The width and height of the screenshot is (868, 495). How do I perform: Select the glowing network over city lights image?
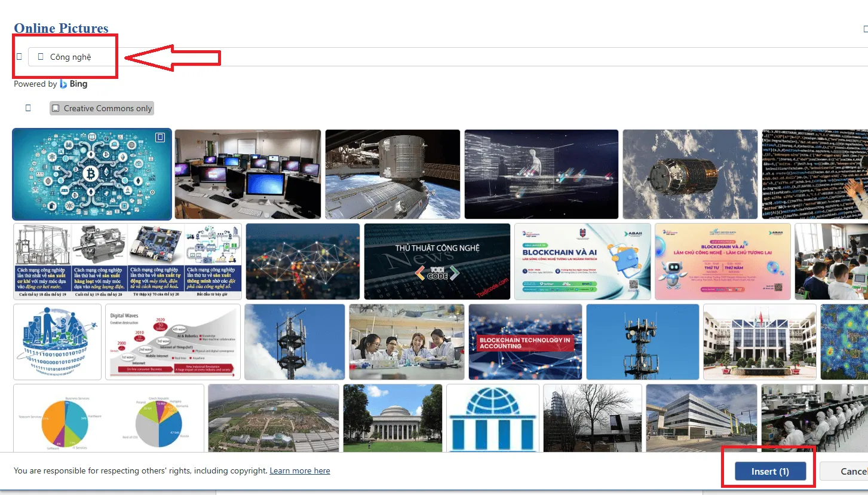pos(303,261)
